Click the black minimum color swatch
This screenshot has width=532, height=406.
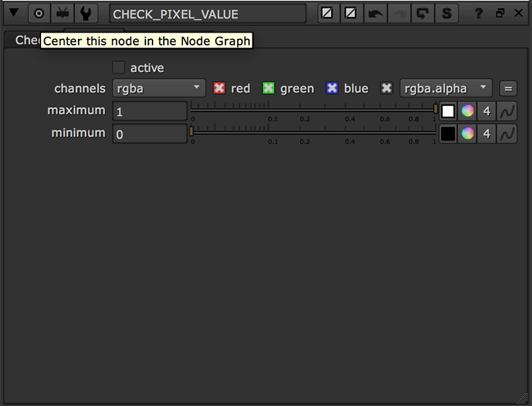448,133
